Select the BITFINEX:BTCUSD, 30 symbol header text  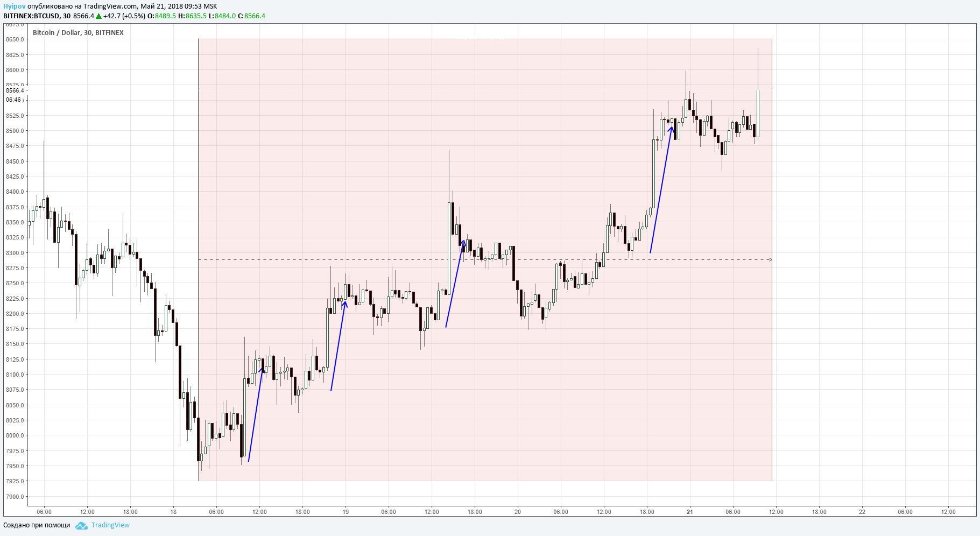(37, 16)
